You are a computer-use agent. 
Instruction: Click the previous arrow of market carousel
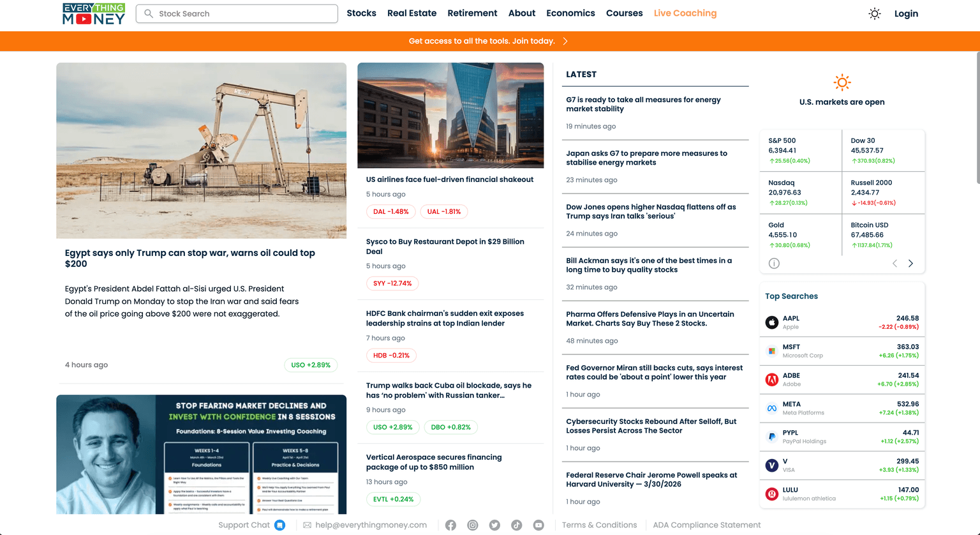click(895, 263)
